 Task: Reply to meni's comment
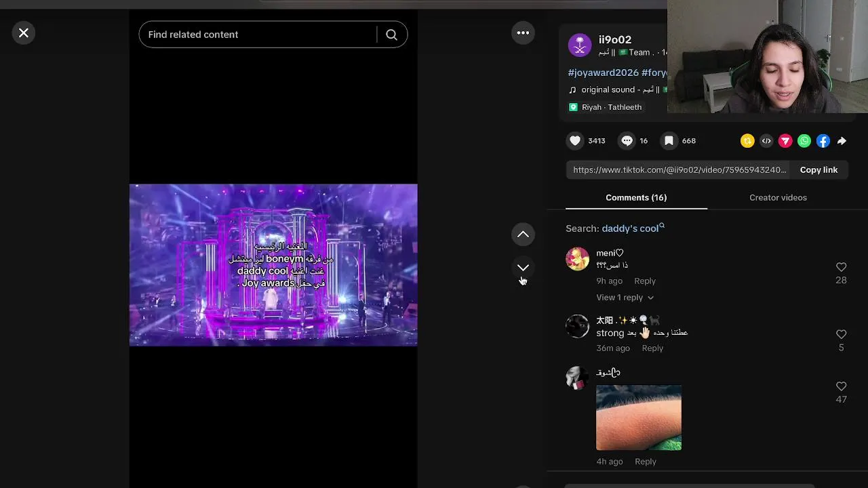click(x=645, y=281)
